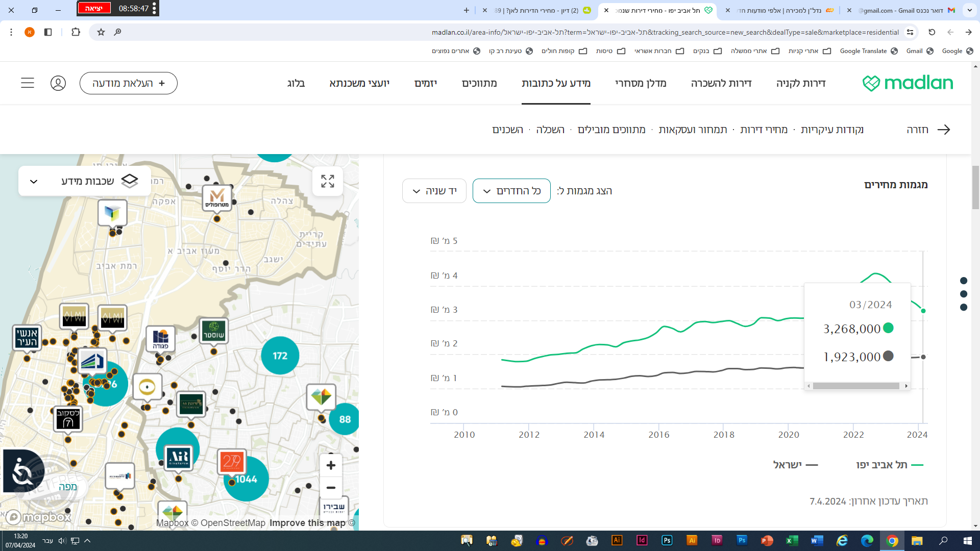Click the tooltip horizontal scrollbar
Viewport: 980px width, 551px height.
pyautogui.click(x=856, y=386)
